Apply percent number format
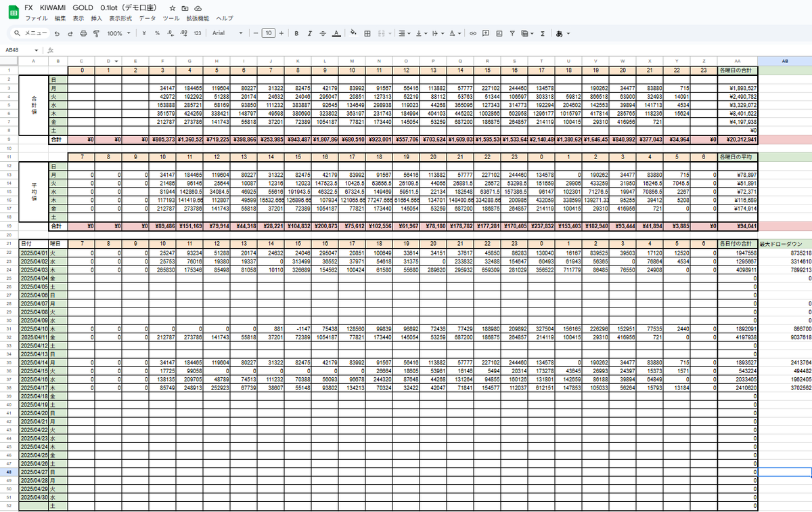812x512 pixels. pos(157,33)
